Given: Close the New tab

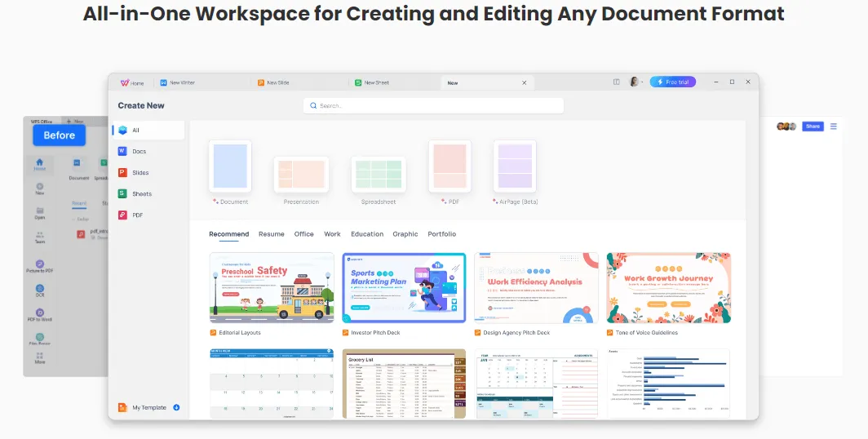Looking at the screenshot, I should pyautogui.click(x=525, y=82).
